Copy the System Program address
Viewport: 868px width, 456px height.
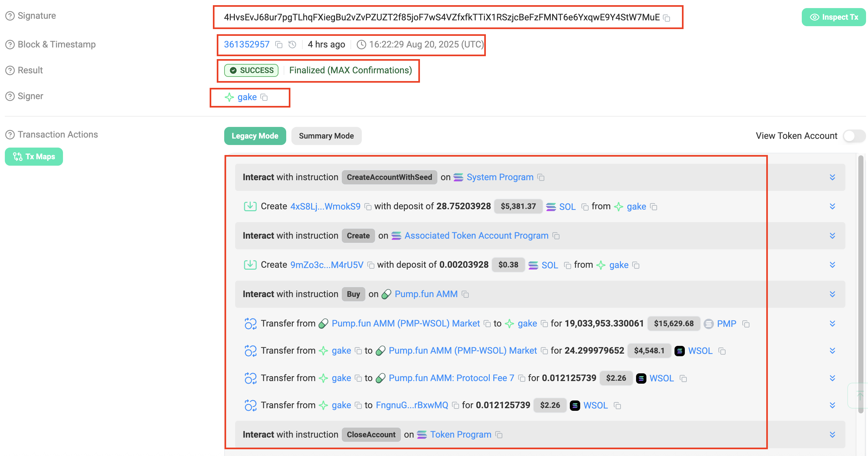(541, 178)
